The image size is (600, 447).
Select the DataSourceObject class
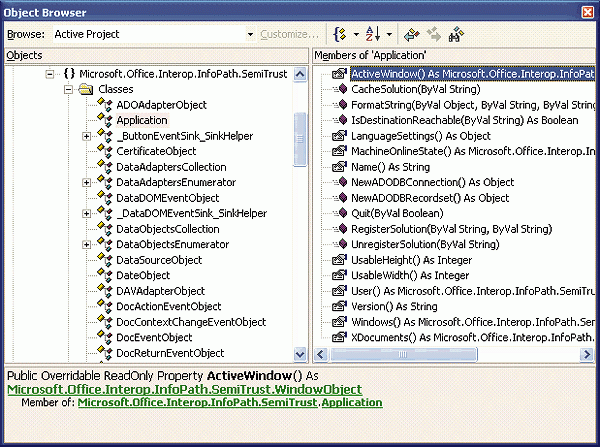click(159, 260)
